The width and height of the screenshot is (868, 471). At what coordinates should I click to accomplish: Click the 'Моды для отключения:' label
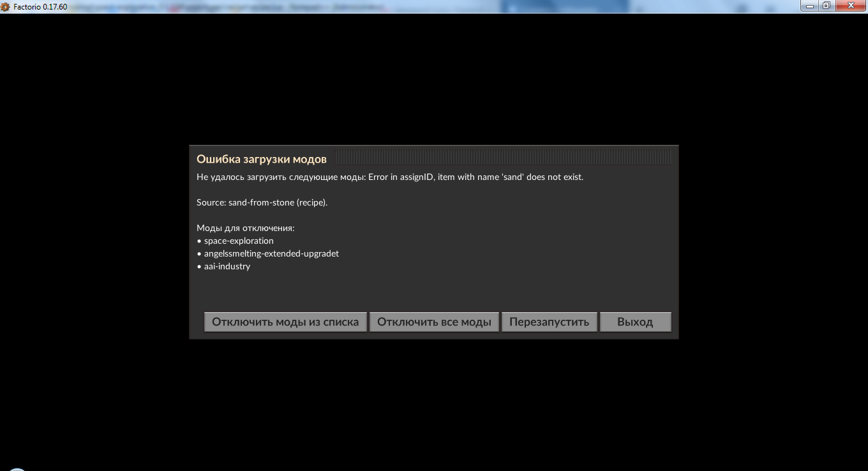tap(245, 228)
